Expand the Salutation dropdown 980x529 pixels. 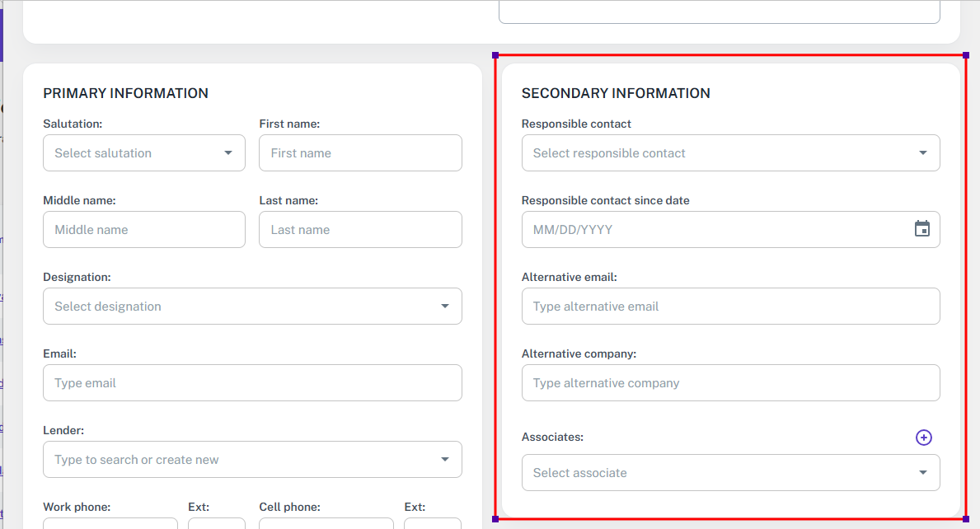click(x=227, y=153)
